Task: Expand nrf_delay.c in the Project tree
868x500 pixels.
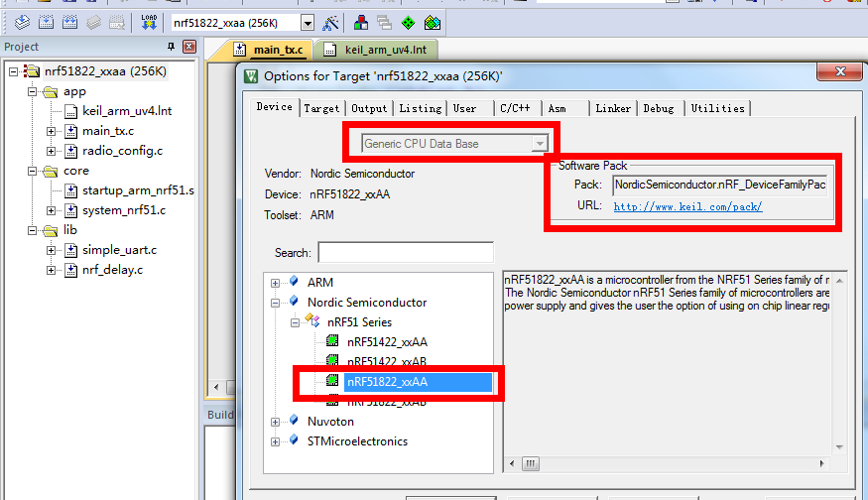Action: point(51,270)
